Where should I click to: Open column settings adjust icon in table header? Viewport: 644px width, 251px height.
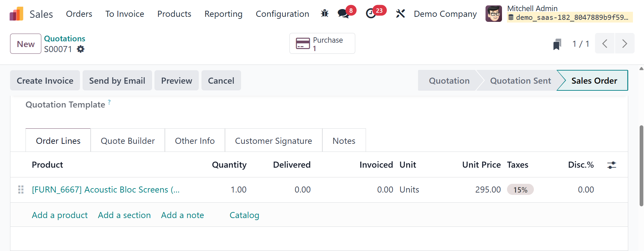611,165
